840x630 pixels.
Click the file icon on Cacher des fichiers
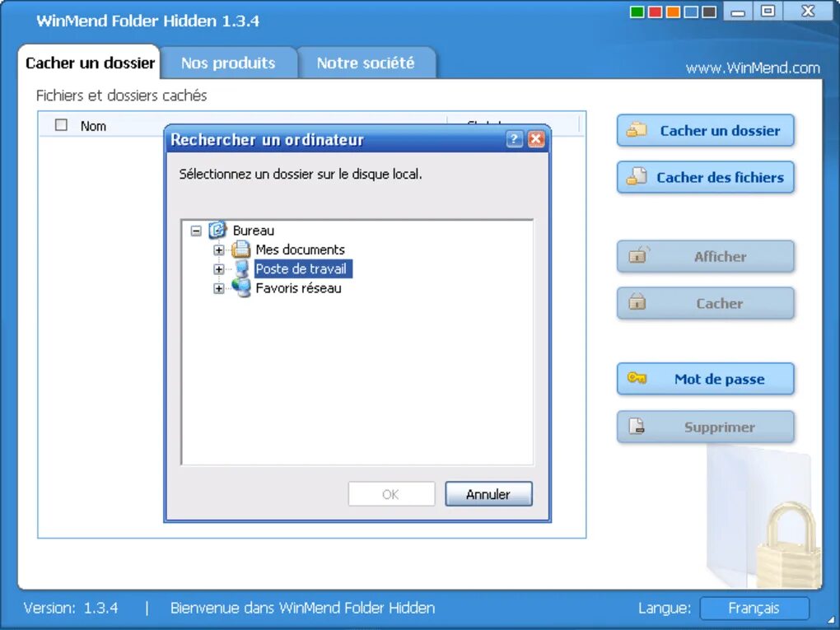[637, 176]
